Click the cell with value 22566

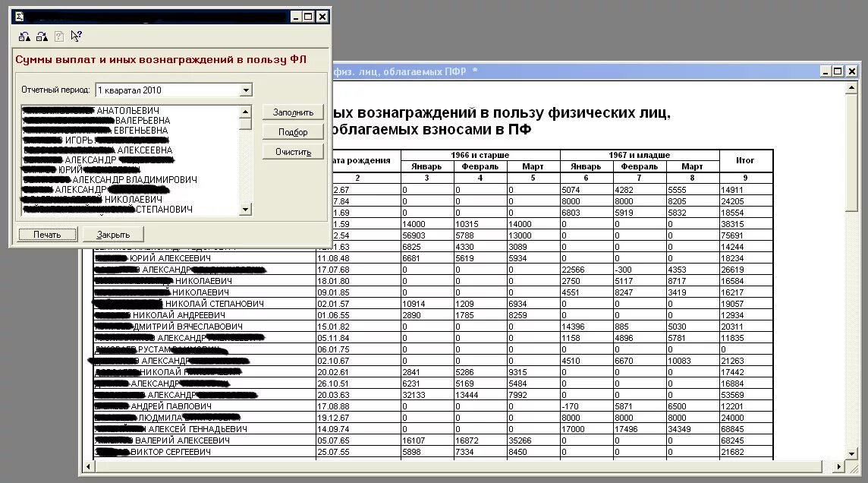(x=587, y=270)
